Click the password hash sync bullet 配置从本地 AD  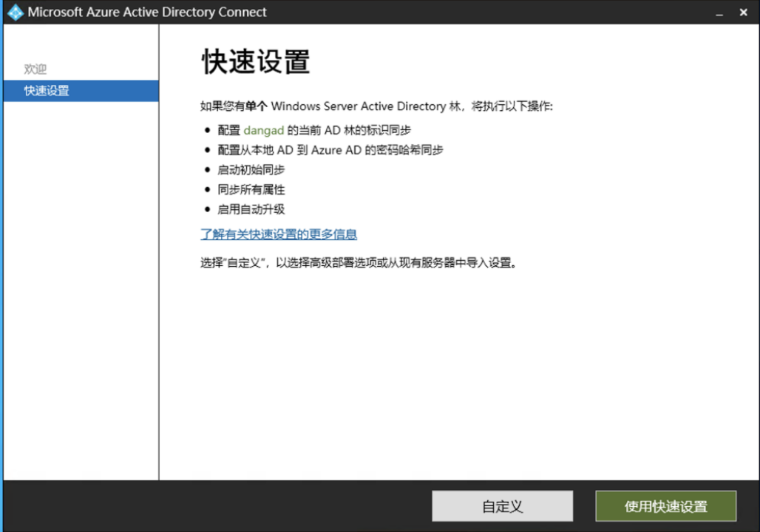pos(330,150)
